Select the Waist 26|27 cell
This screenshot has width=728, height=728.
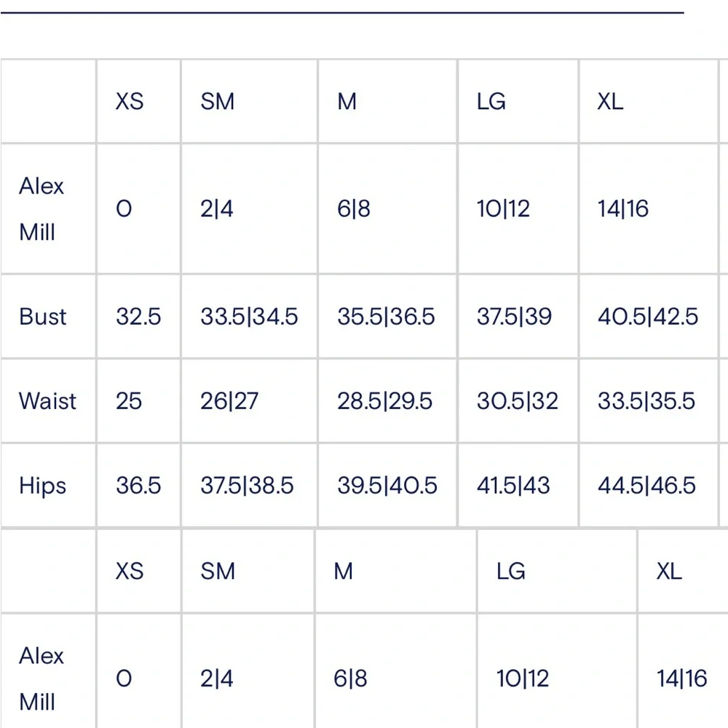click(x=249, y=400)
